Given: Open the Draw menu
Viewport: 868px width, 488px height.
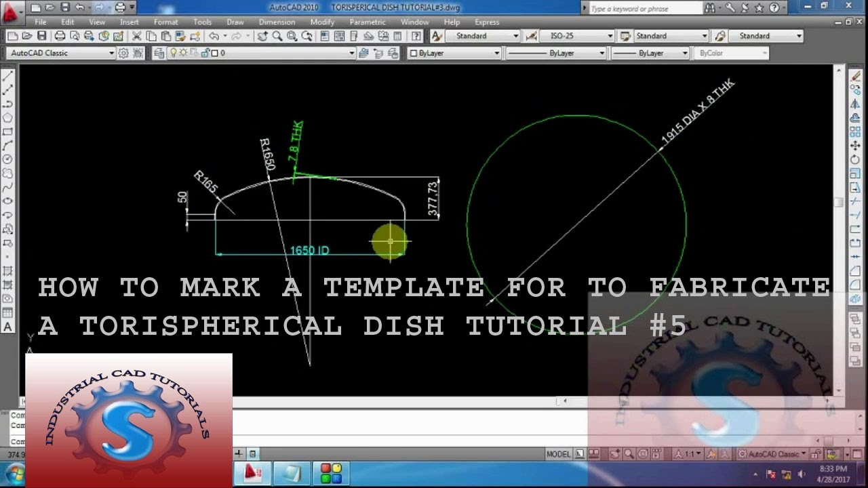Looking at the screenshot, I should [x=235, y=22].
